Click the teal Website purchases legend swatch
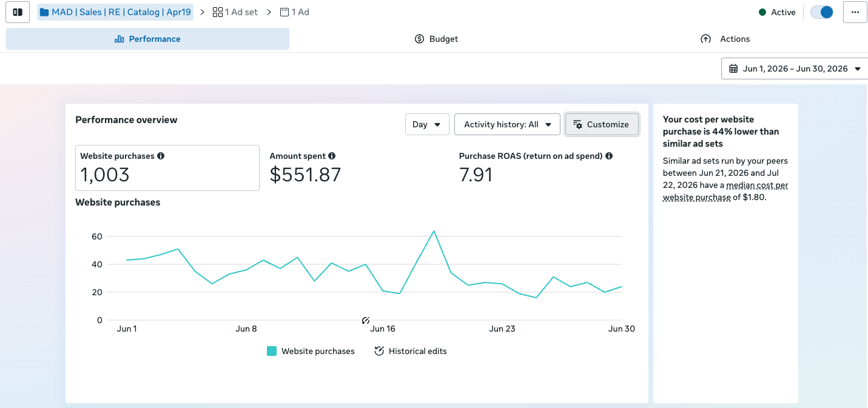This screenshot has height=408, width=868. click(272, 351)
